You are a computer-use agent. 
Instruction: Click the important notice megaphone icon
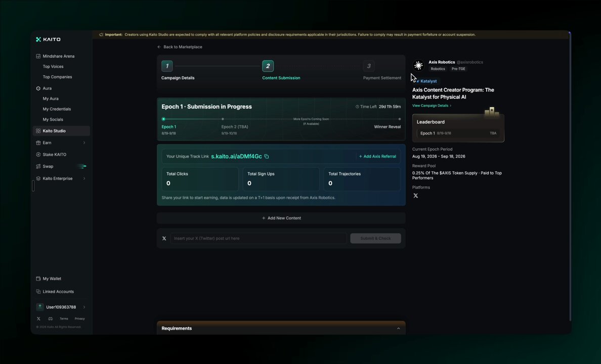point(101,34)
